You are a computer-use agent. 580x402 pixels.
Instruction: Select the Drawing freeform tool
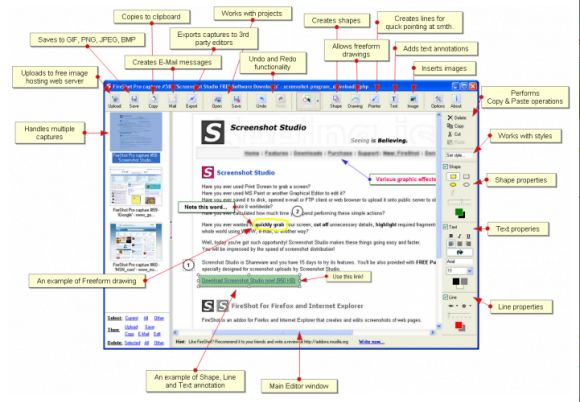355,101
